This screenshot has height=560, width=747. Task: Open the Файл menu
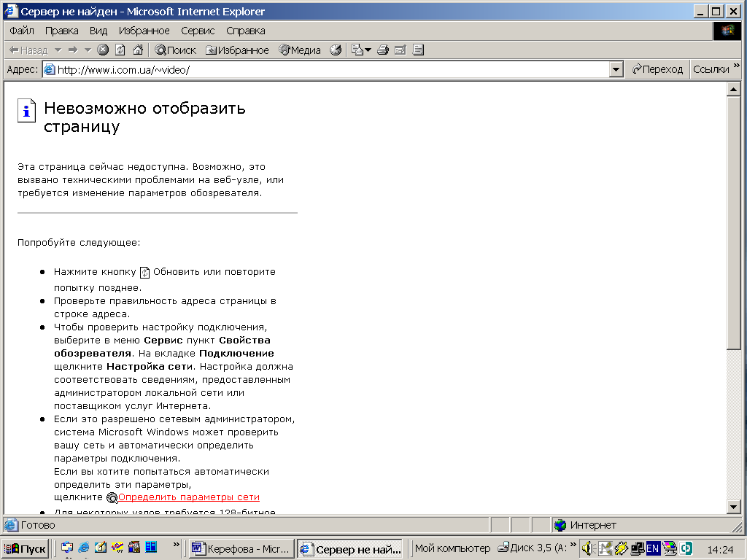coord(22,31)
